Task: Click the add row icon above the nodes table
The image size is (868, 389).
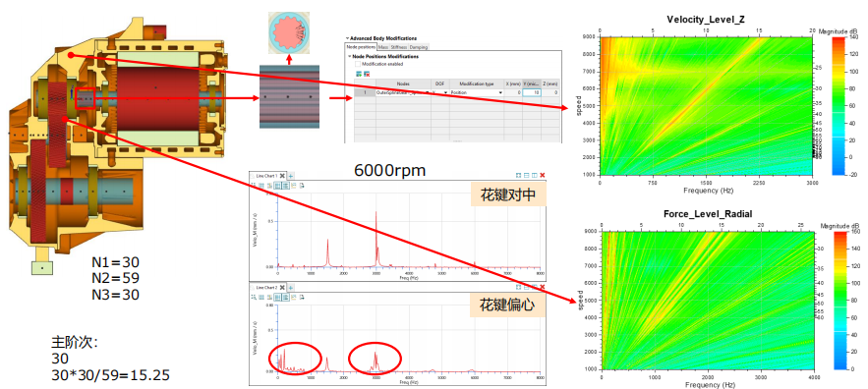Action: click(x=359, y=74)
